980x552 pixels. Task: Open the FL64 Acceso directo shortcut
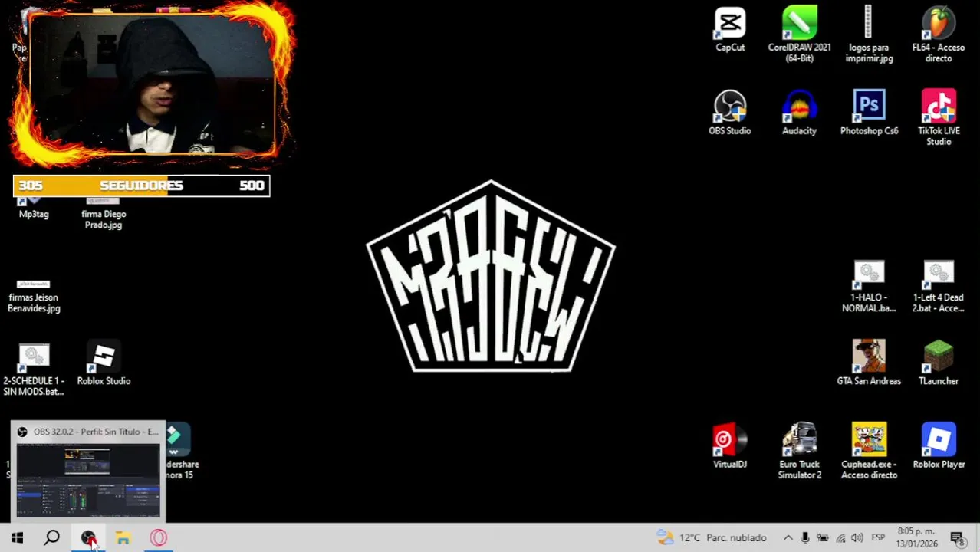click(939, 34)
